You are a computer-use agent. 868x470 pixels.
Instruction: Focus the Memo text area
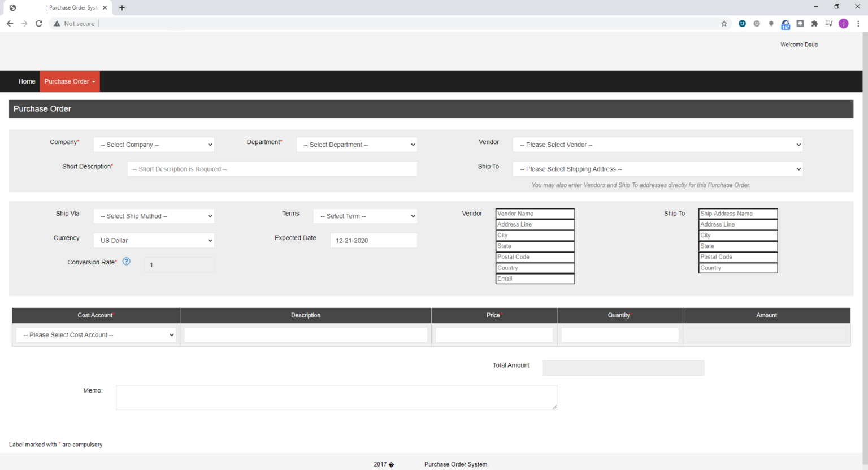tap(336, 397)
